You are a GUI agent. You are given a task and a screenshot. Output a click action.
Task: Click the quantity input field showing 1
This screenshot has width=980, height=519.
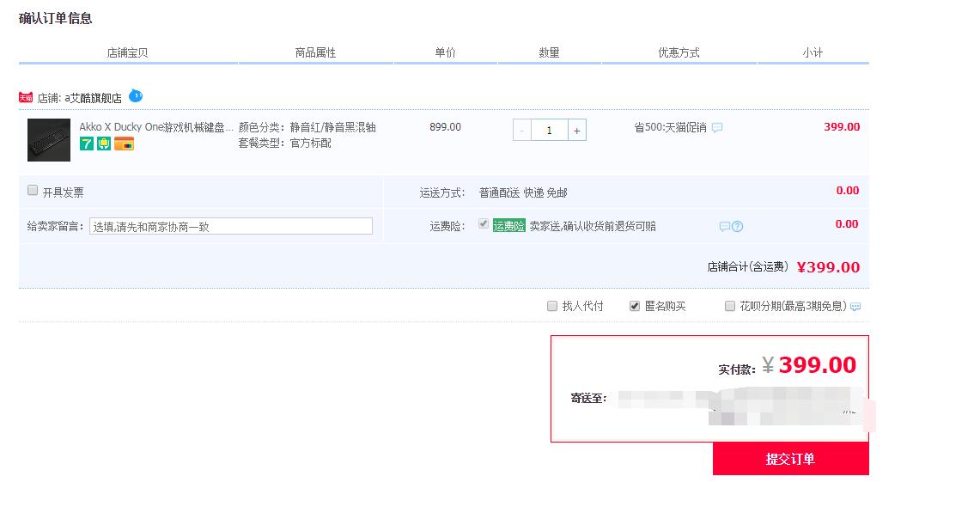pos(550,130)
